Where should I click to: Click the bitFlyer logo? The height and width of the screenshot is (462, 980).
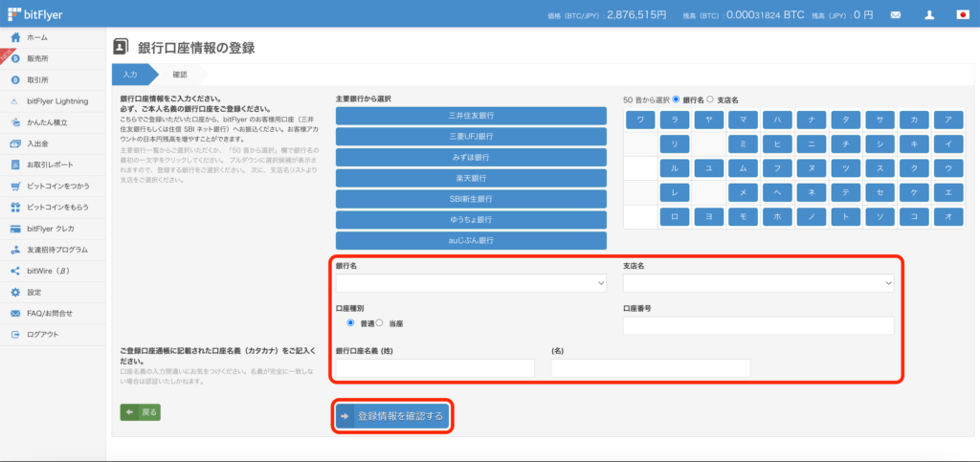click(x=35, y=13)
